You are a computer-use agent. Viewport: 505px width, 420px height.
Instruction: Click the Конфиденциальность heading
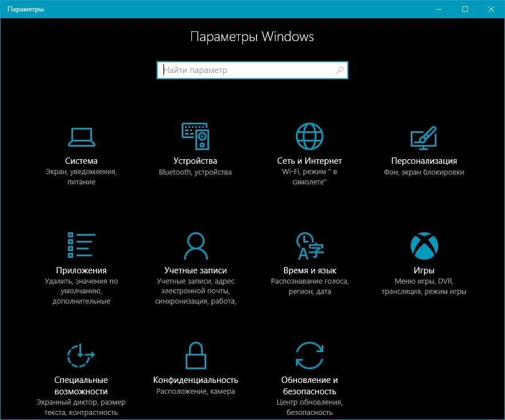pyautogui.click(x=195, y=380)
